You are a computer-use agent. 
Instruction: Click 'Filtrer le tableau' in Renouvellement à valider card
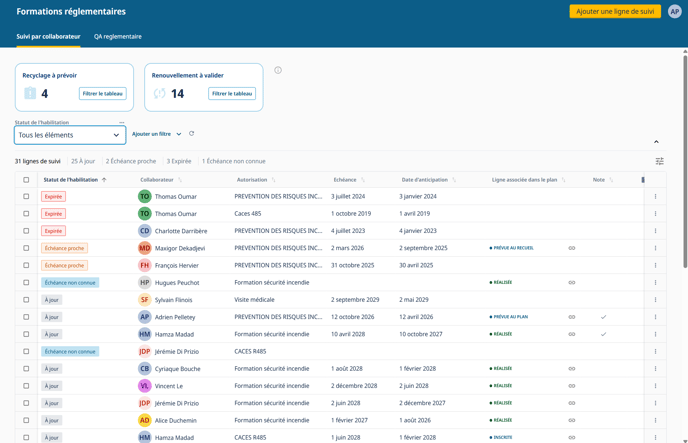(232, 94)
